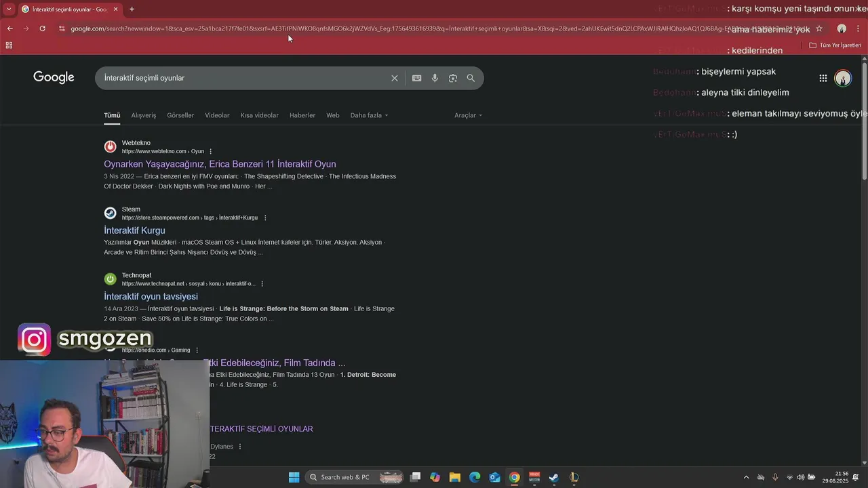Switch to the Web tab
The width and height of the screenshot is (868, 488).
click(333, 115)
